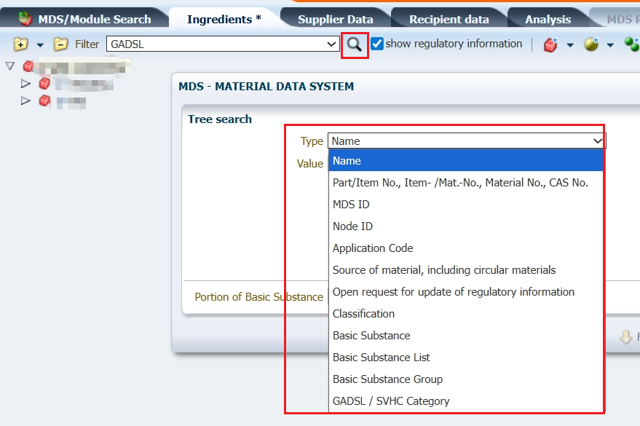Select first child red component icon
Image resolution: width=640 pixels, height=426 pixels.
[x=44, y=84]
